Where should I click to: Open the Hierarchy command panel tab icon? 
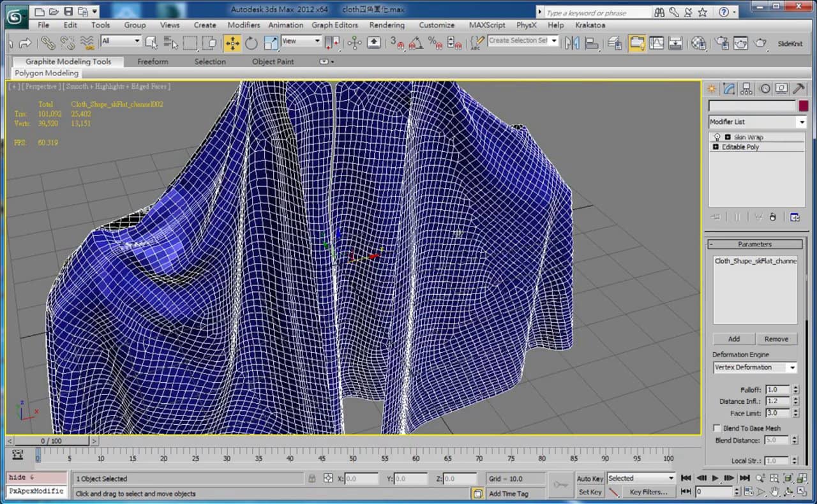(x=747, y=89)
